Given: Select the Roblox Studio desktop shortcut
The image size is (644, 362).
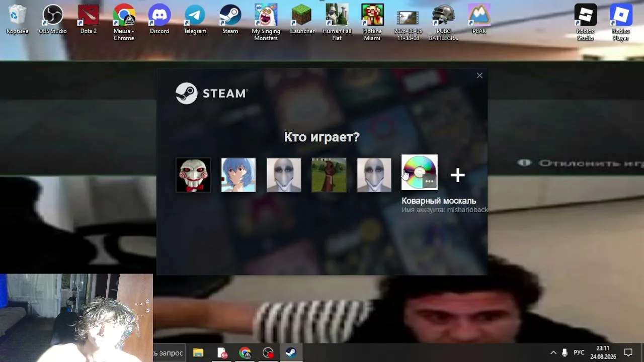Looking at the screenshot, I should coord(585,23).
